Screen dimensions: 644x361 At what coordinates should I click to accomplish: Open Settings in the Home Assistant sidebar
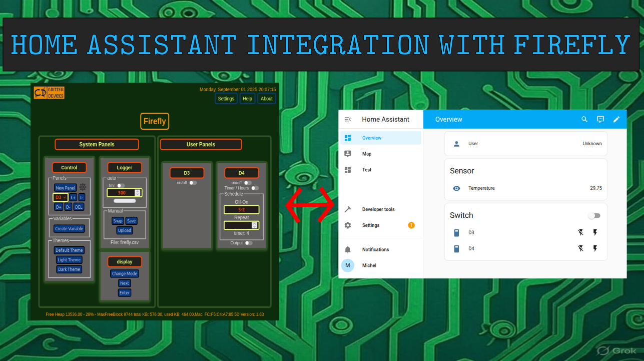click(x=381, y=225)
